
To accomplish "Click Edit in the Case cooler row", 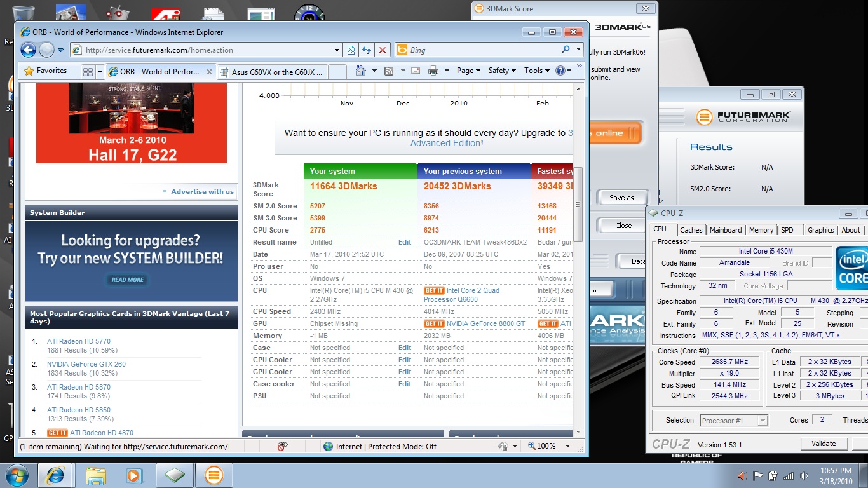I will click(405, 384).
